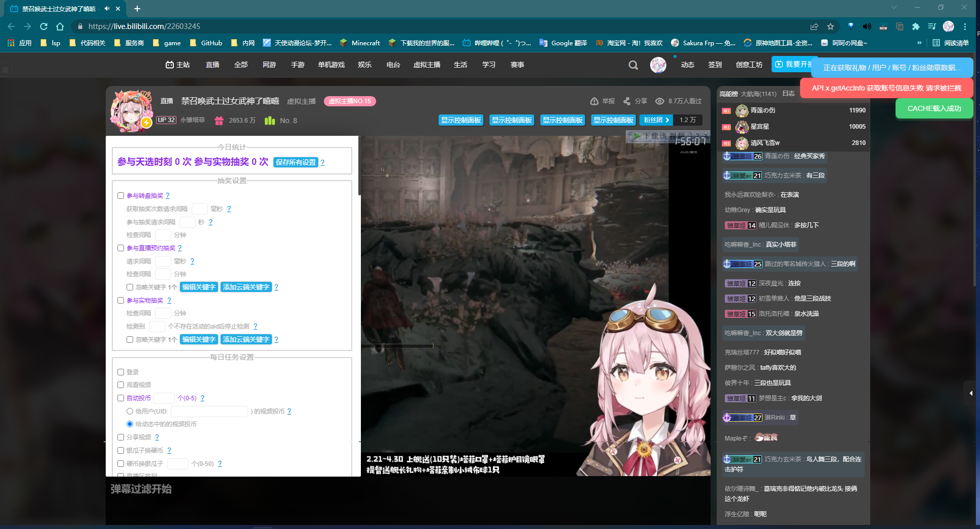Check the 登录 daily task
Image resolution: width=980 pixels, height=529 pixels.
pyautogui.click(x=121, y=372)
